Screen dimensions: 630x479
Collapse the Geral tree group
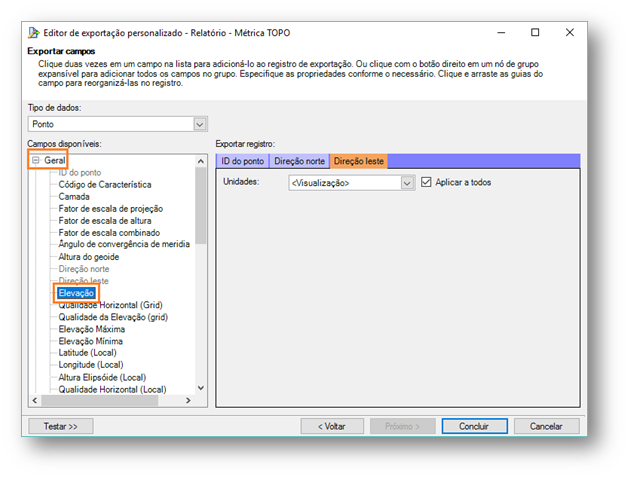pos(35,160)
